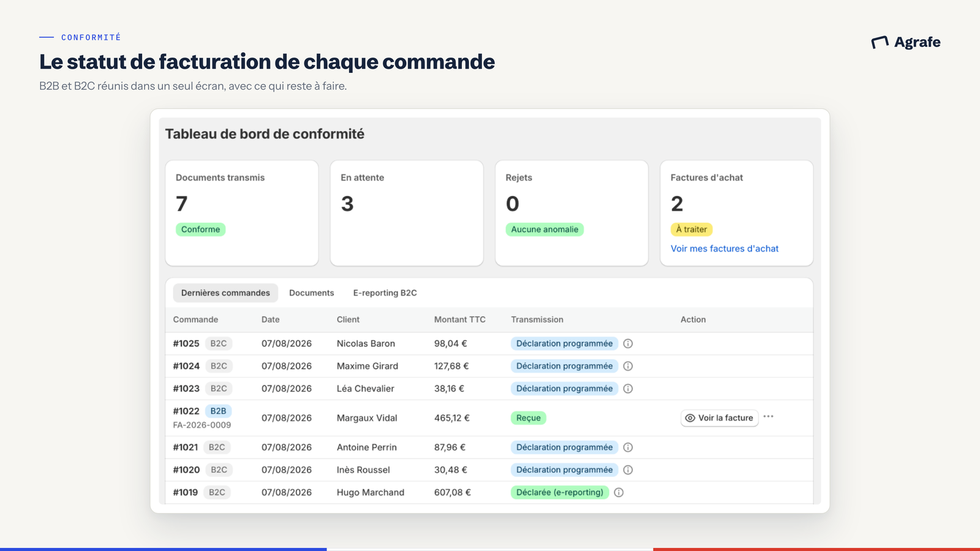Sort by Montant TTC column header
This screenshot has height=551, width=980.
pyautogui.click(x=460, y=320)
